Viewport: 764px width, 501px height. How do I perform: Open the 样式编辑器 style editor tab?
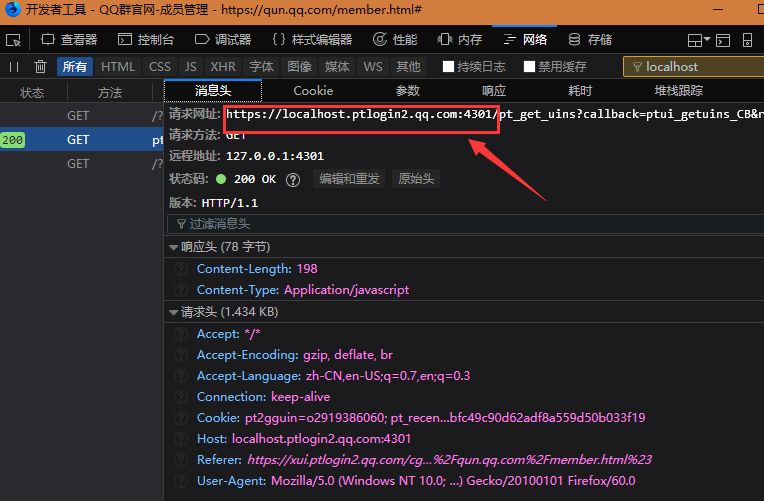tap(312, 39)
